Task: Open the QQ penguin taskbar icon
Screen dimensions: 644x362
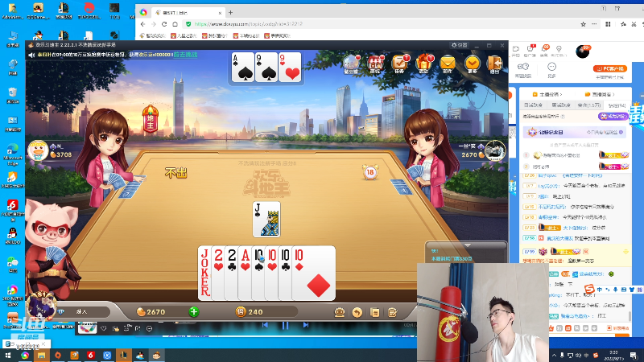Action: 139,356
